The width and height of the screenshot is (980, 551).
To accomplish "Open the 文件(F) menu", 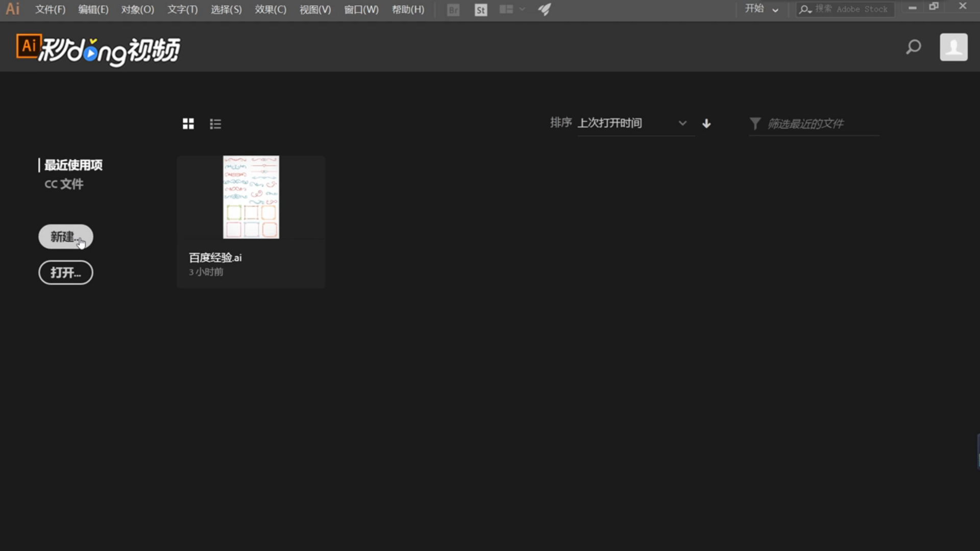I will (50, 10).
